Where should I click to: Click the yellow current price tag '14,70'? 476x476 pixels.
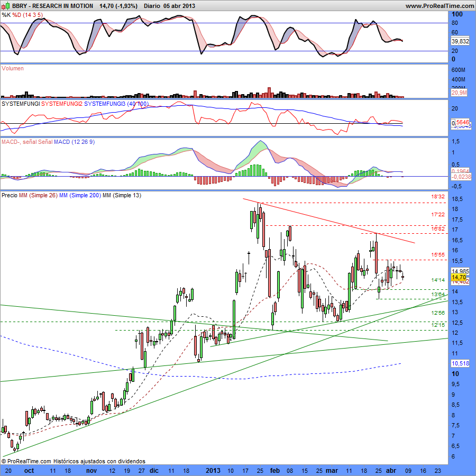click(x=459, y=277)
